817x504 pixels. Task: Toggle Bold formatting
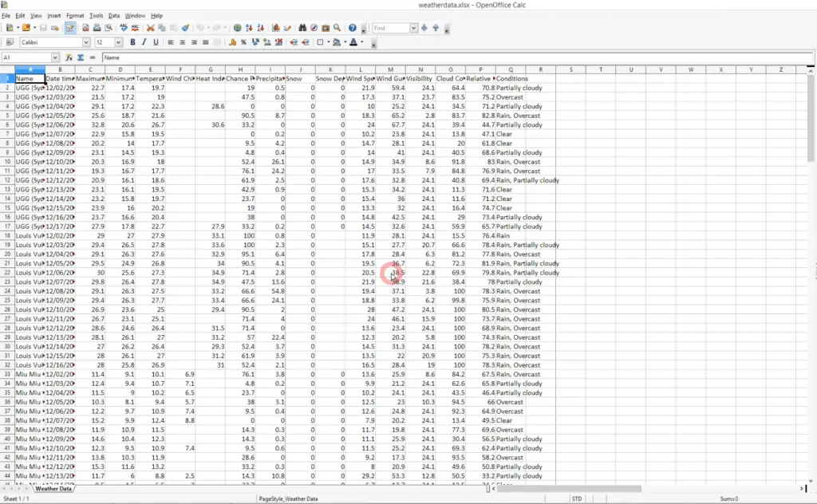(132, 42)
